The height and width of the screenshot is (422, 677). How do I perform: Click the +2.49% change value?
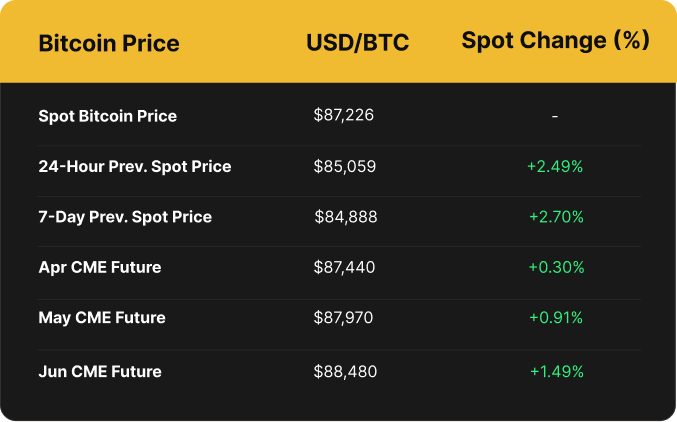(555, 166)
